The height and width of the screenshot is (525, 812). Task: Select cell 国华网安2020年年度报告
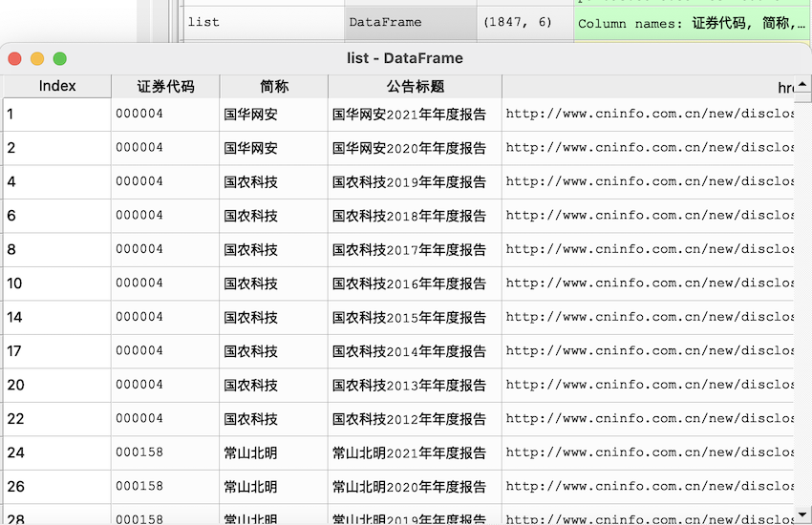click(x=415, y=149)
